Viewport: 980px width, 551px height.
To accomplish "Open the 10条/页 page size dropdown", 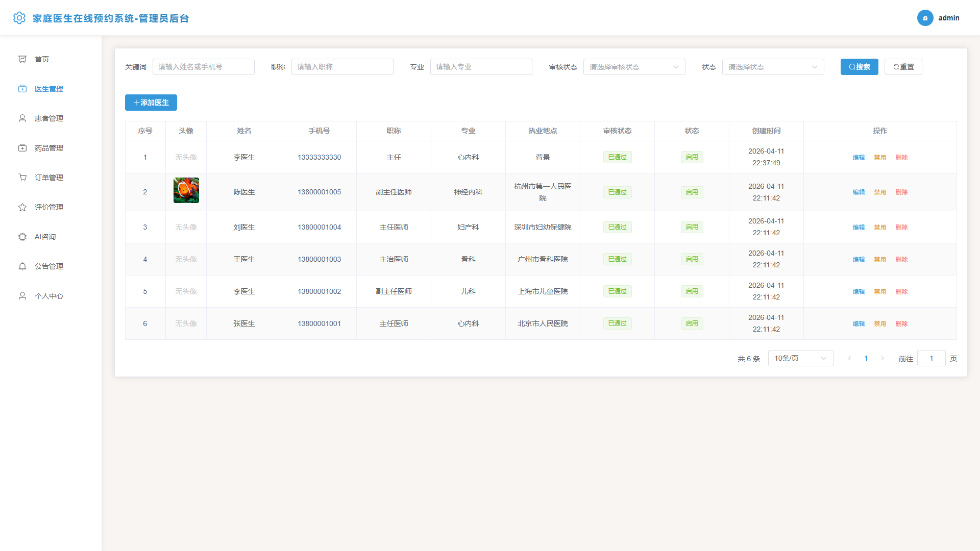I will coord(800,358).
